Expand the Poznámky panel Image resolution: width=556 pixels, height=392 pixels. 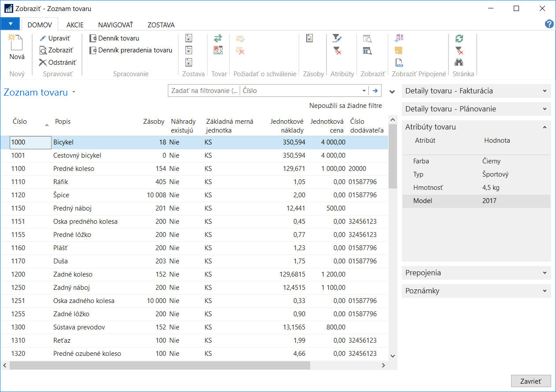coord(476,291)
